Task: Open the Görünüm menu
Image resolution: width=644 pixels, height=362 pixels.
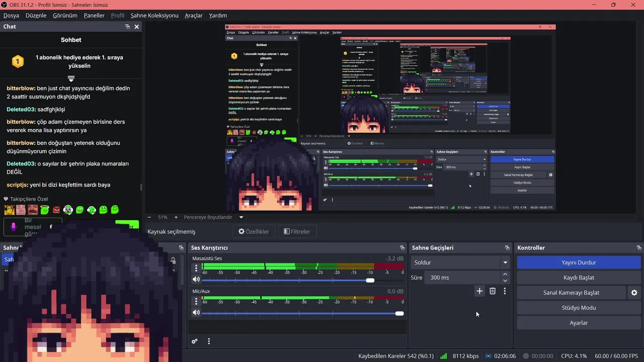Action: (65, 15)
